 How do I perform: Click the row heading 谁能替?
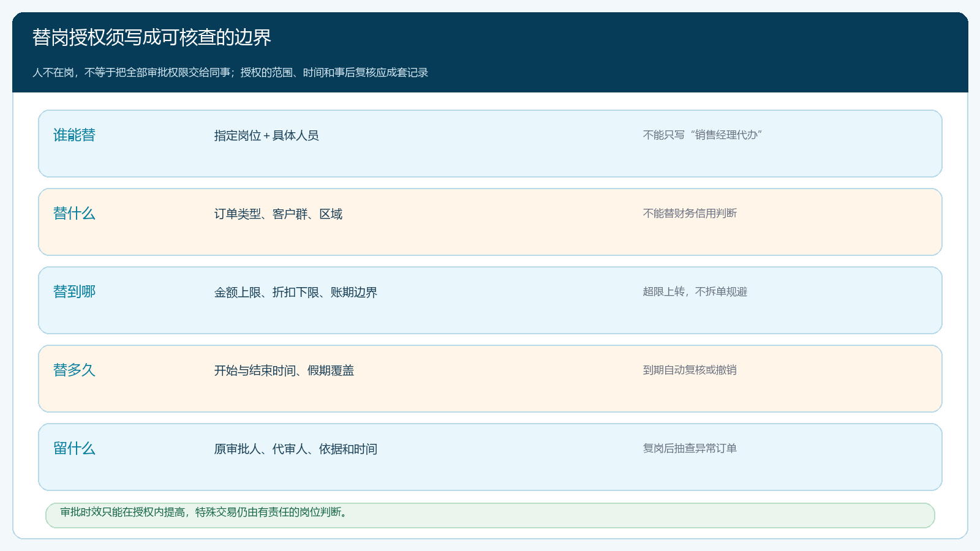(x=74, y=135)
